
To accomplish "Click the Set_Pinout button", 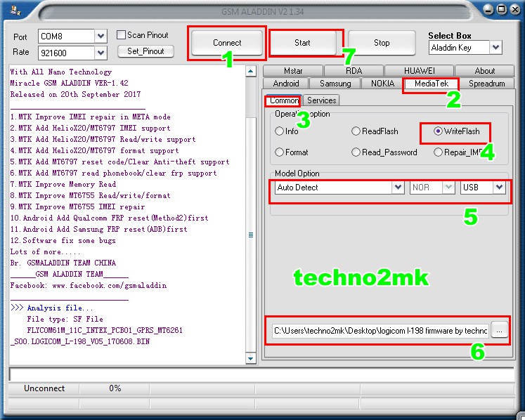I will 145,51.
